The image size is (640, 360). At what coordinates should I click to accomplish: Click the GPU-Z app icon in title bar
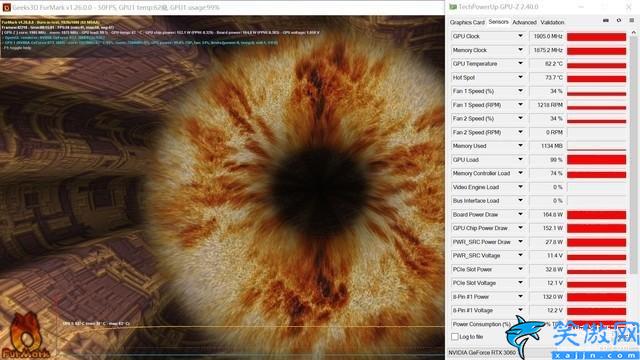(453, 7)
